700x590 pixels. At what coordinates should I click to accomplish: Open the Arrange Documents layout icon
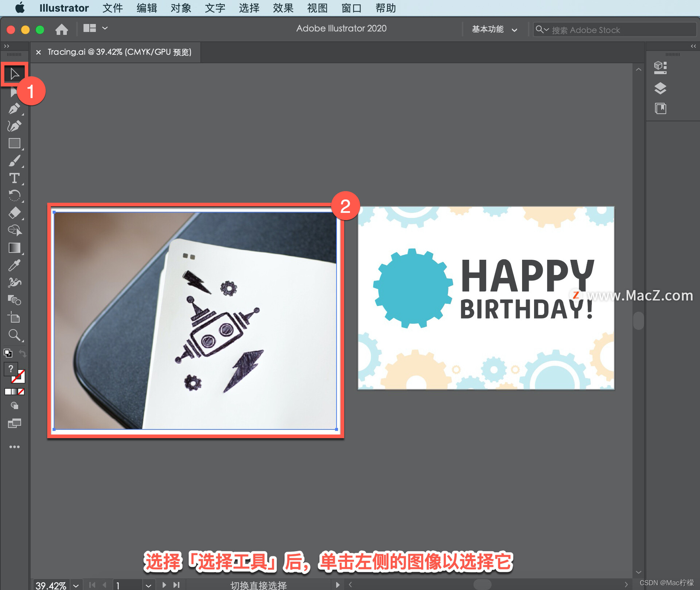89,28
